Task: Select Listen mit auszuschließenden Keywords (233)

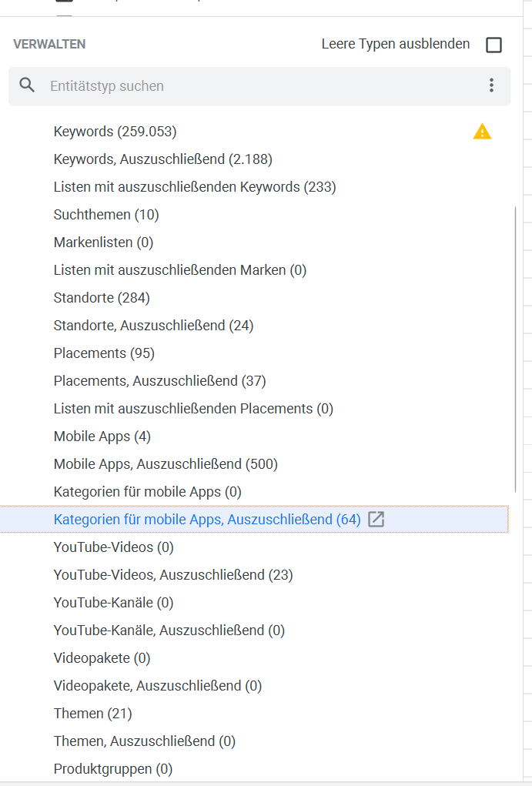Action: click(x=195, y=187)
